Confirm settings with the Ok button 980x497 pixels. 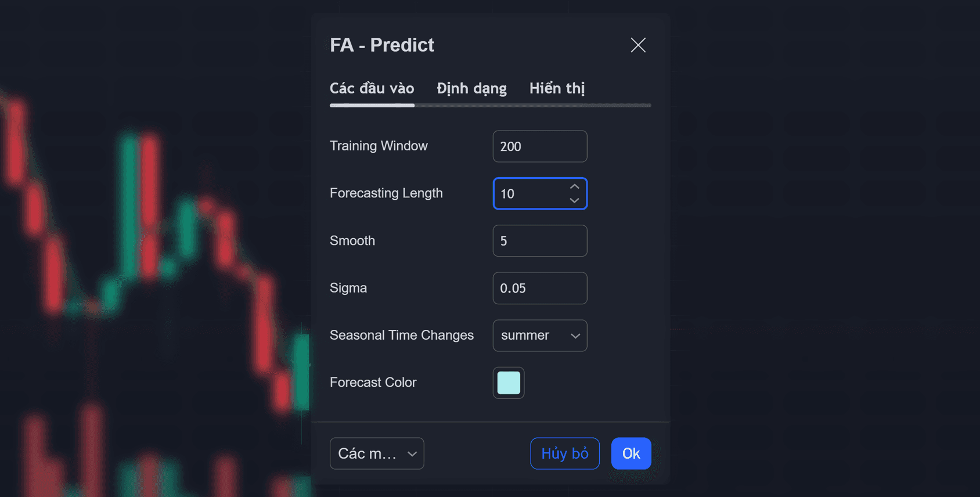coord(631,453)
